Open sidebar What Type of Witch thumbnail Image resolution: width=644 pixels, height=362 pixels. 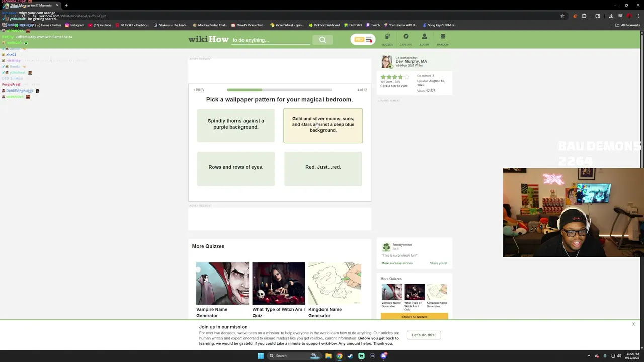point(414,292)
